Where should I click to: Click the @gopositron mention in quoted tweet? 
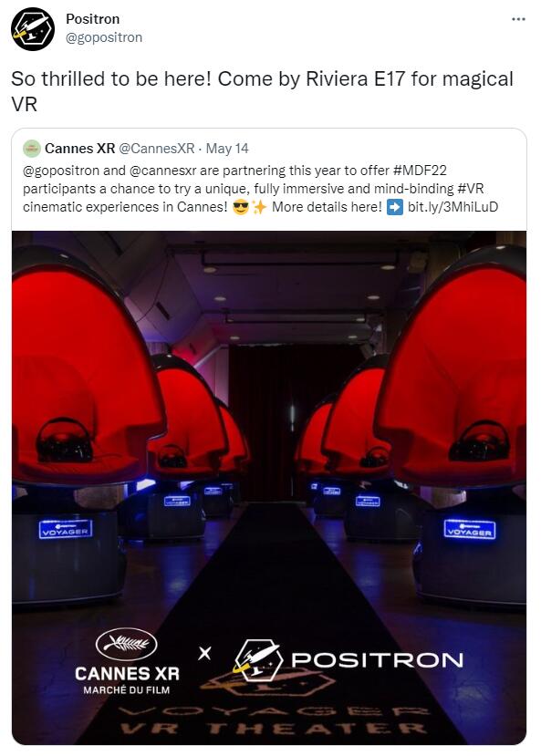tap(61, 171)
